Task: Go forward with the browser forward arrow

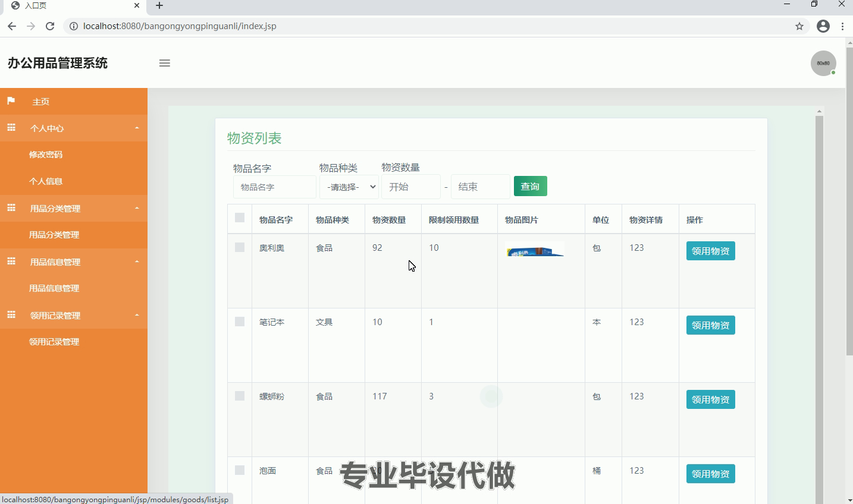Action: point(31,26)
